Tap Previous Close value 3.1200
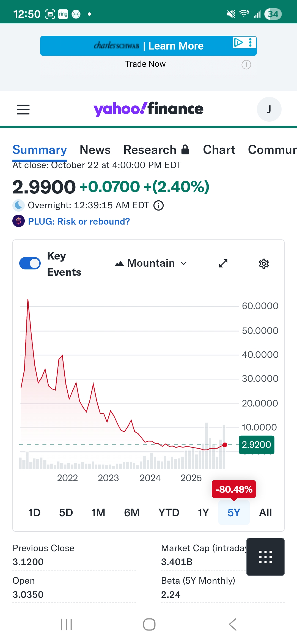297x644 pixels. 28,562
